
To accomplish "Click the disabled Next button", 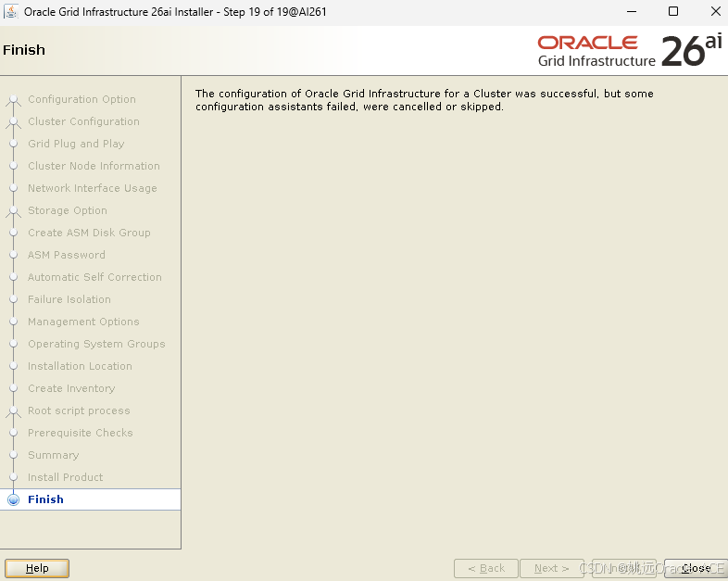I will tap(552, 568).
